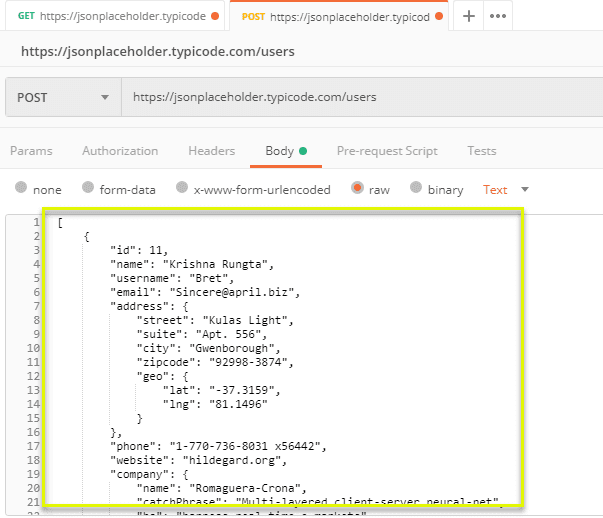Image resolution: width=603 pixels, height=518 pixels.
Task: Select the 'raw' body radio button
Action: click(357, 189)
